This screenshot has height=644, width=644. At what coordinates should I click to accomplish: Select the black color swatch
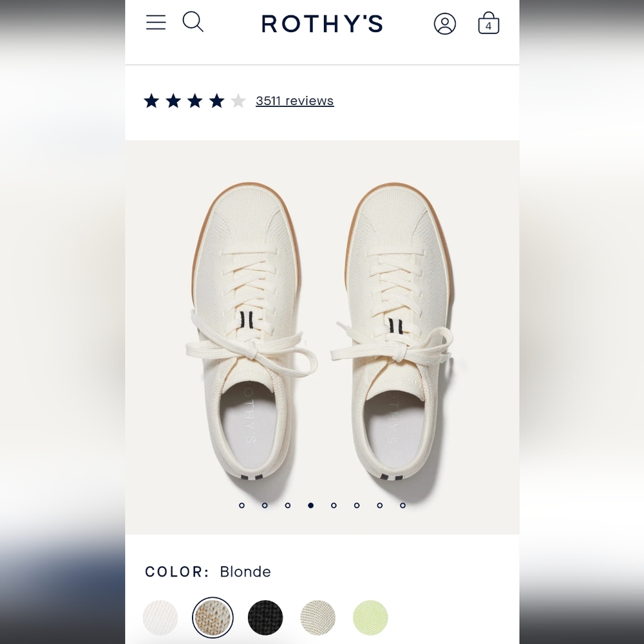[264, 618]
